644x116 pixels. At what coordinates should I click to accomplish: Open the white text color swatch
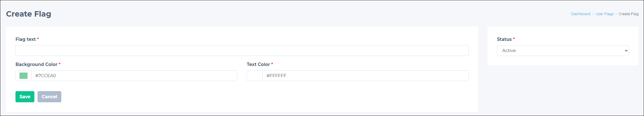pyautogui.click(x=255, y=76)
